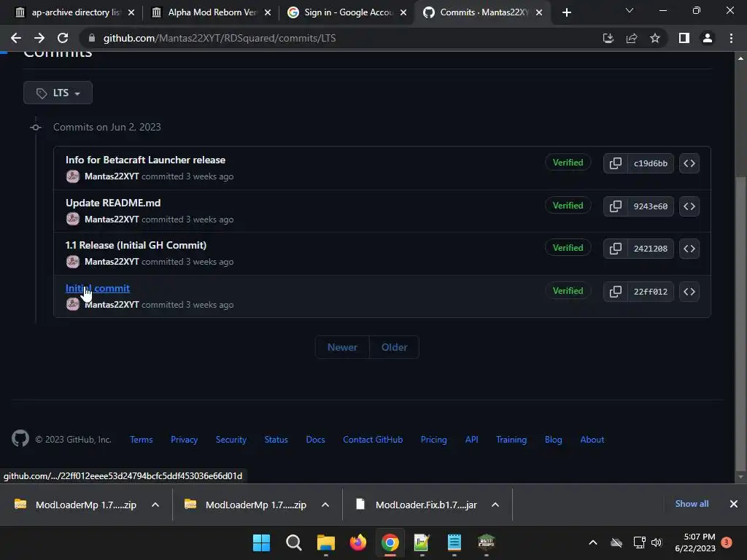Show Verified badge details for 22ff012

click(568, 290)
